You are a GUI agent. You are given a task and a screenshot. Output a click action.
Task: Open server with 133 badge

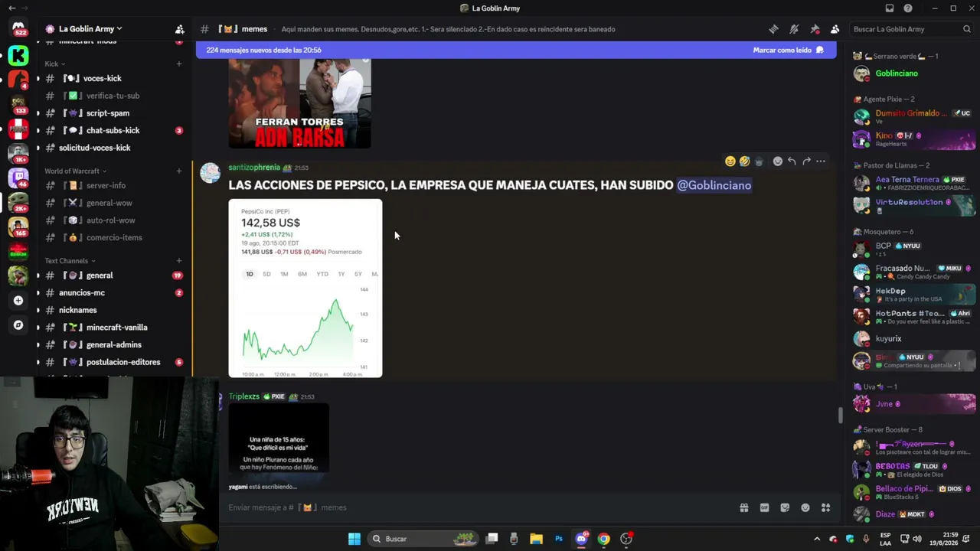18,104
